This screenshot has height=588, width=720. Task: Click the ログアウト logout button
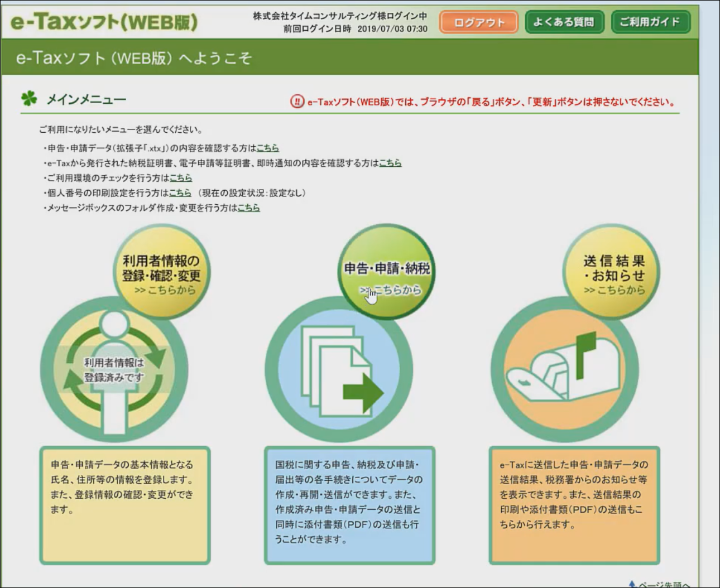(x=478, y=22)
